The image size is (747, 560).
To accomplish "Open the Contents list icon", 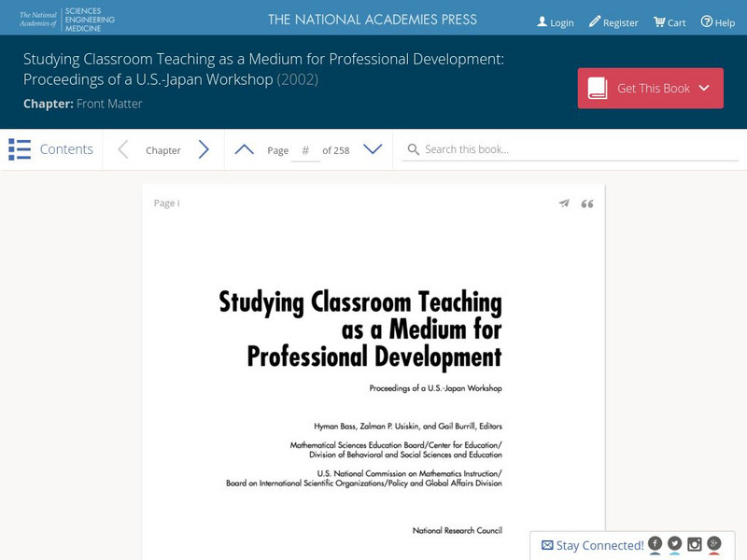I will coord(20,149).
